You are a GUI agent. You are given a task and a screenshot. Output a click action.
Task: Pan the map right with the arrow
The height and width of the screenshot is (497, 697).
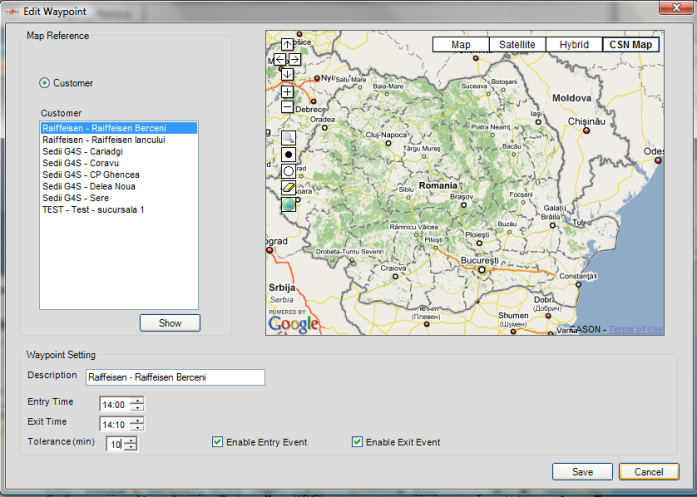click(x=295, y=59)
